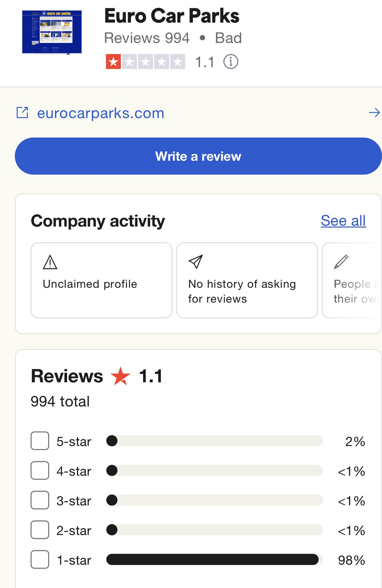Open No history of asking for reviews card
382x588 pixels.
click(x=247, y=280)
